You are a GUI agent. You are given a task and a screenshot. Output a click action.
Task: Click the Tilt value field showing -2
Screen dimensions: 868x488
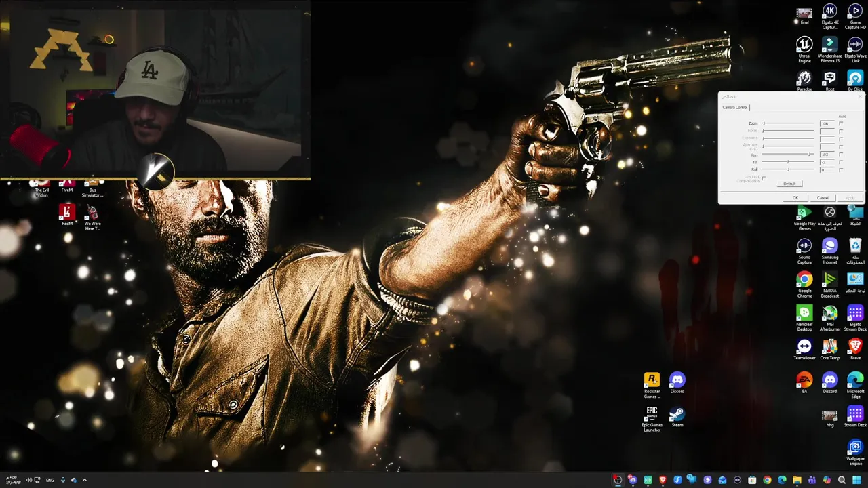coord(827,162)
